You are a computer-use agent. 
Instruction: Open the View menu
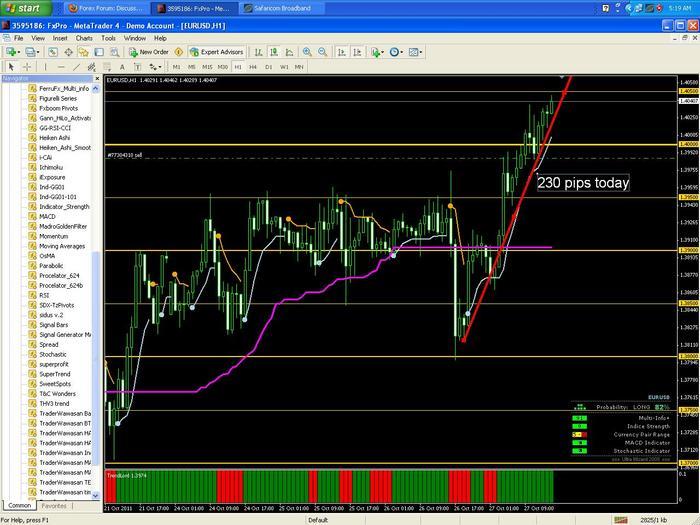tap(38, 38)
